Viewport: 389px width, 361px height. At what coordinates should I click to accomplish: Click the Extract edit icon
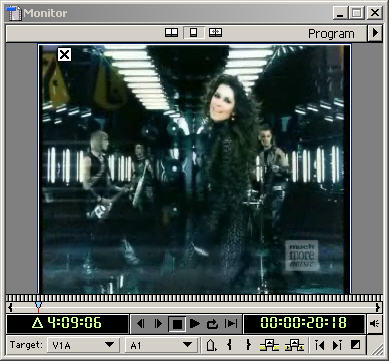pos(295,345)
